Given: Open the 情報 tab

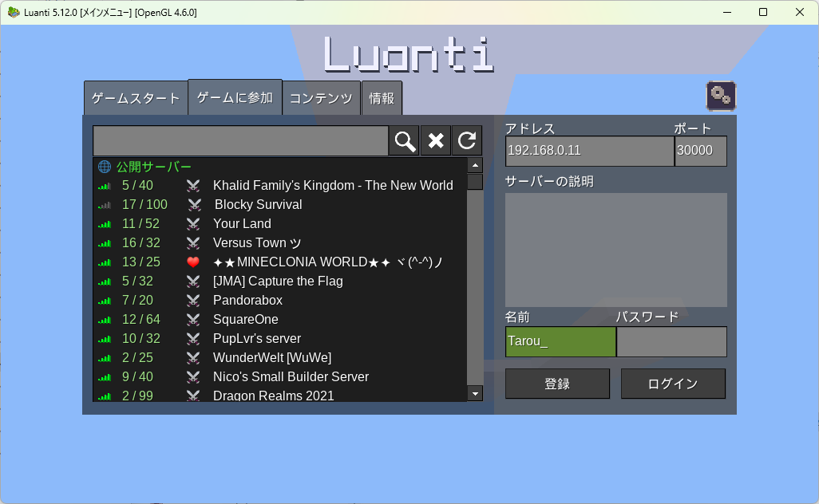Looking at the screenshot, I should point(382,98).
